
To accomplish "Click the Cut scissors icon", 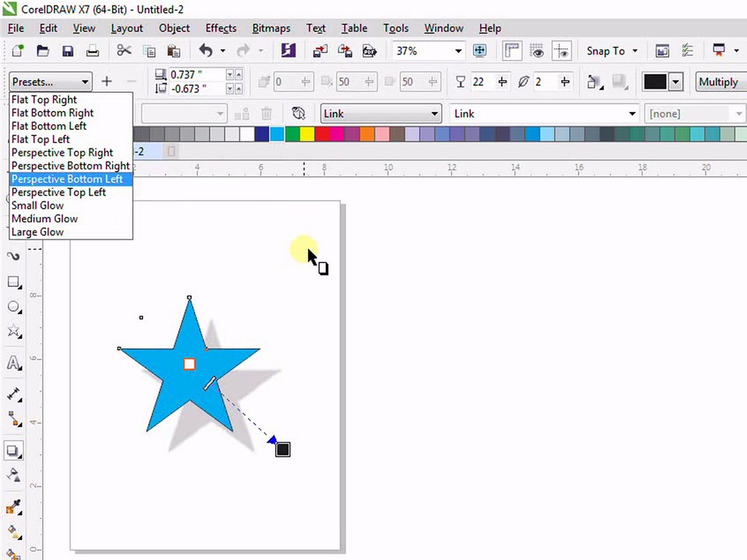I will point(124,51).
